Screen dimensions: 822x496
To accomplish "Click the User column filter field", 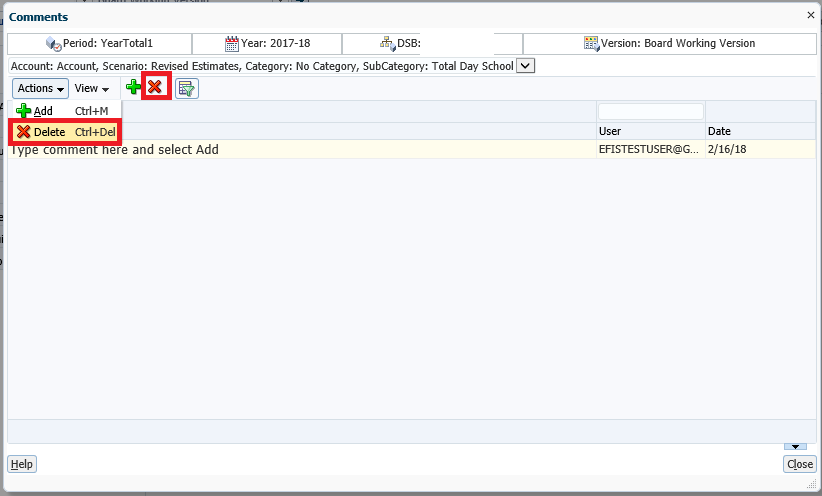I will click(650, 112).
